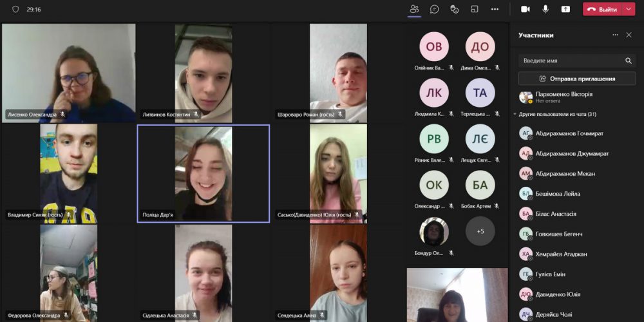644x322 pixels.
Task: Toggle the camera on or off
Action: coord(525,9)
